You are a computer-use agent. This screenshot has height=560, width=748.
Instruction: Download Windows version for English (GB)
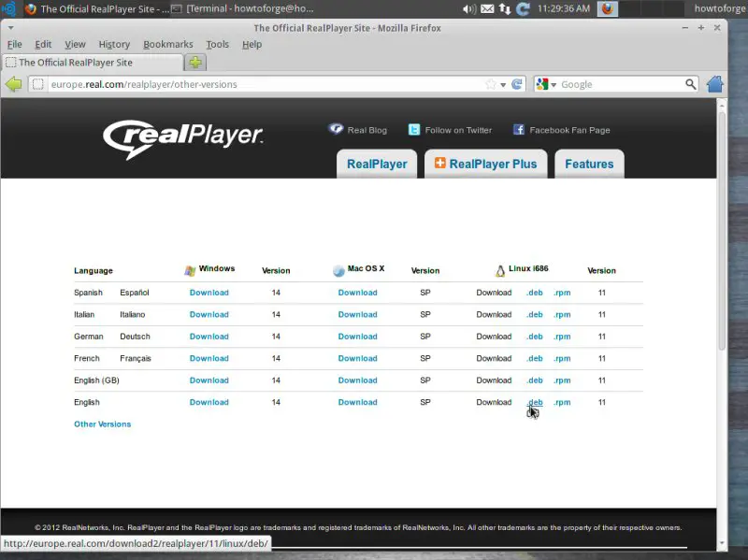(x=209, y=381)
